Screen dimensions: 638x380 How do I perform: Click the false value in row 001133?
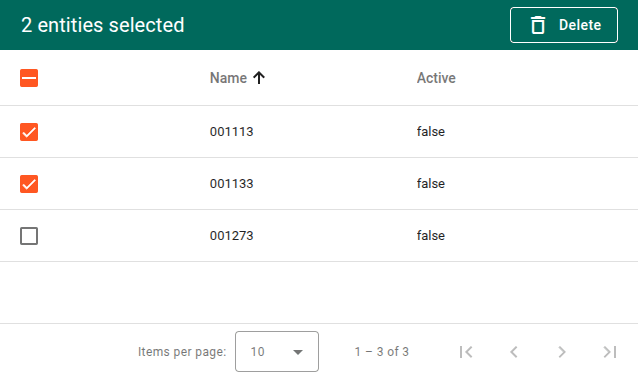point(430,184)
